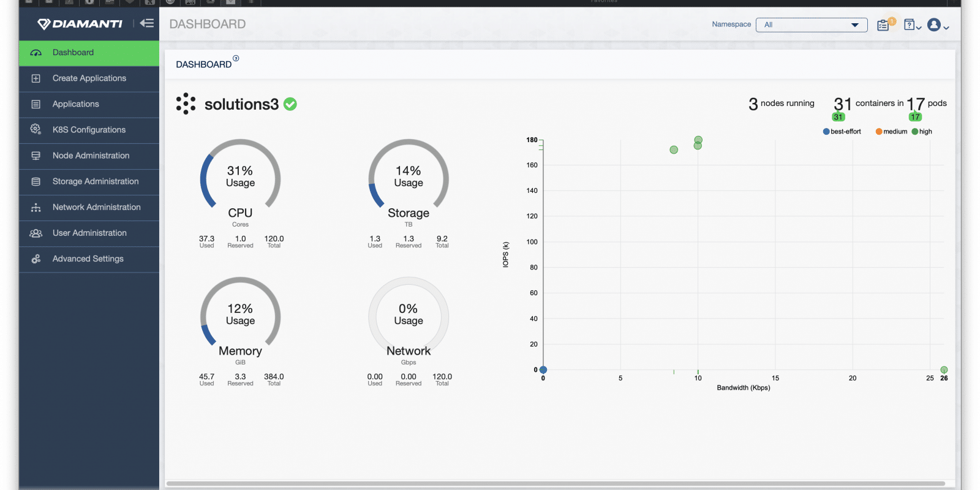Open the Applications section
The height and width of the screenshot is (490, 980).
click(x=89, y=104)
